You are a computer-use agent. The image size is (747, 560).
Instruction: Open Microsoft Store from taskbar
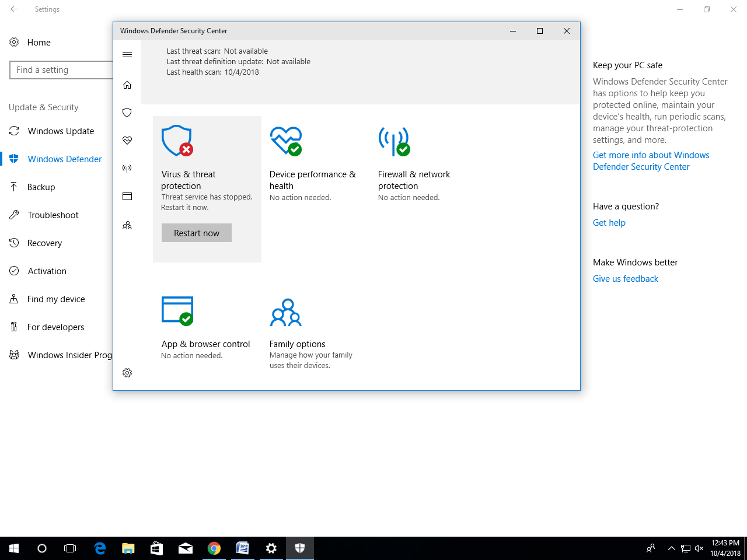(157, 548)
